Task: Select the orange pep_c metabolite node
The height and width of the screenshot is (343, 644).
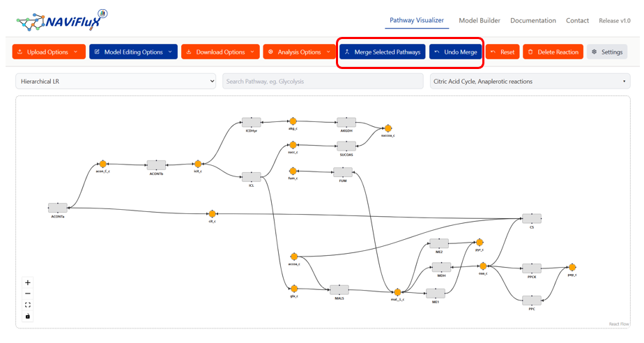Action: 572,267
